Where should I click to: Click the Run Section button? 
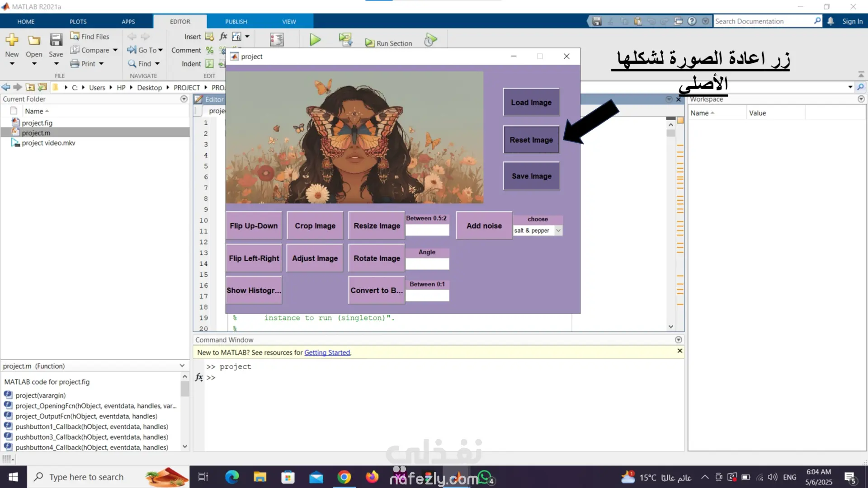tap(389, 43)
